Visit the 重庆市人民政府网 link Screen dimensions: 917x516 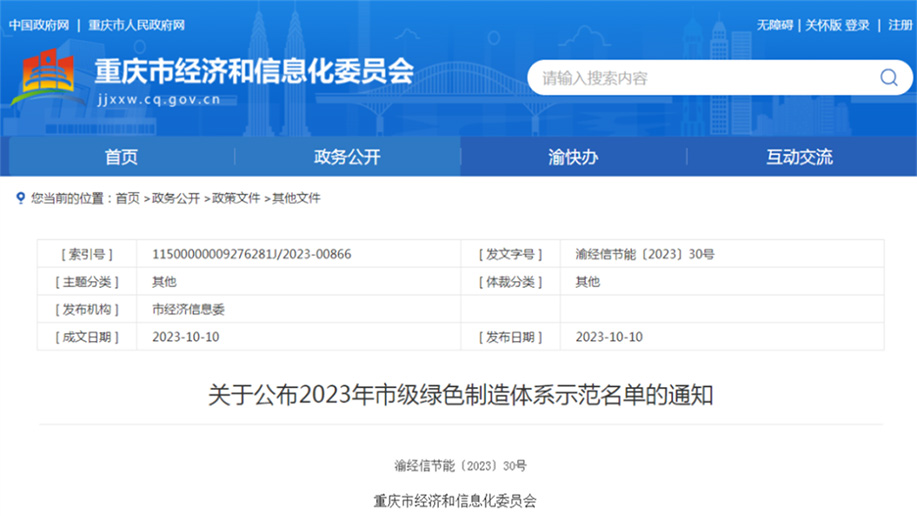136,25
